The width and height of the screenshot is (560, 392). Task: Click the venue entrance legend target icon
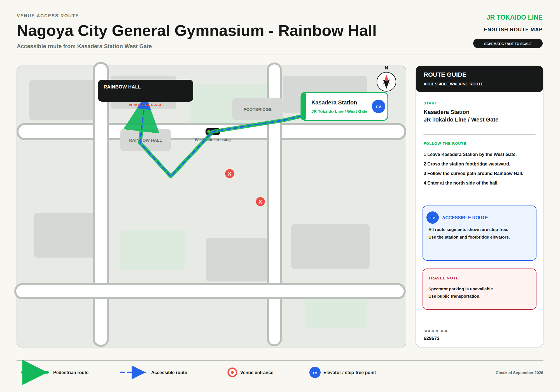tap(232, 372)
